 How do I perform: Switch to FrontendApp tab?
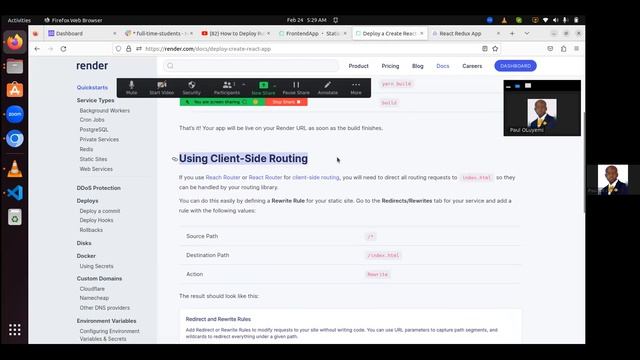click(313, 33)
